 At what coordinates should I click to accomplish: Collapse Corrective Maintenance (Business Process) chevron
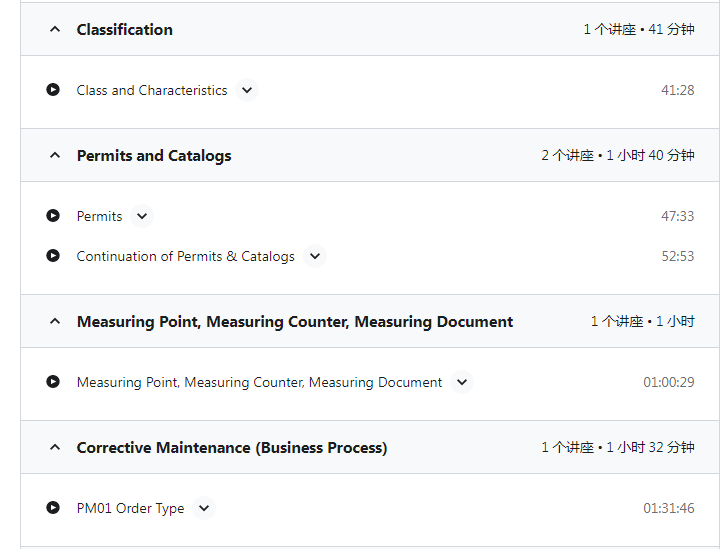click(x=55, y=447)
